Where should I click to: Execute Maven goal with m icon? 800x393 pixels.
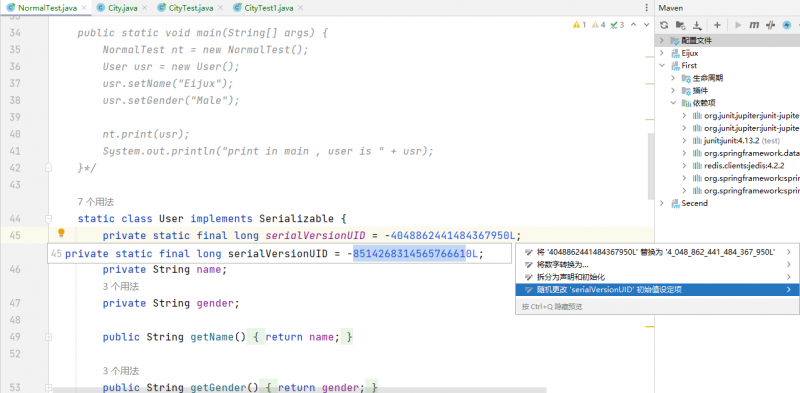point(754,25)
